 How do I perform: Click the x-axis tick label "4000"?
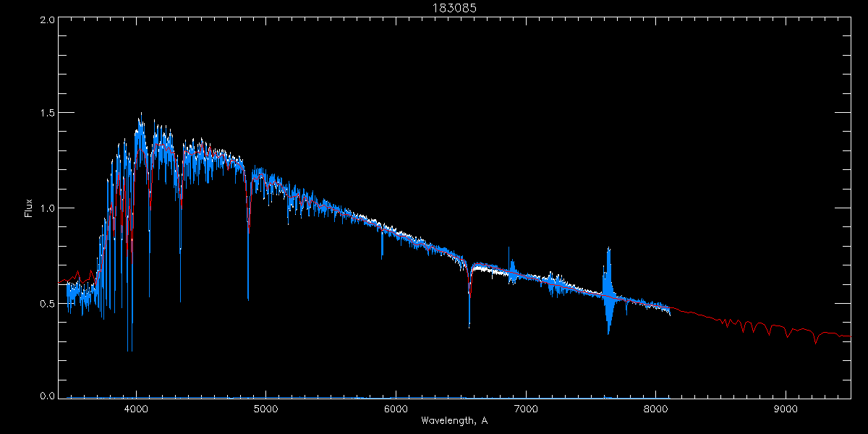point(136,409)
